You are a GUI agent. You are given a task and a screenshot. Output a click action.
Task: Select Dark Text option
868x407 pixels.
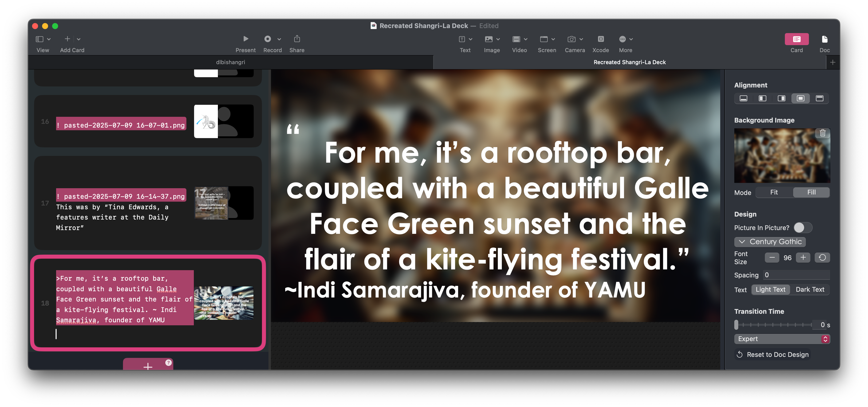tap(810, 290)
